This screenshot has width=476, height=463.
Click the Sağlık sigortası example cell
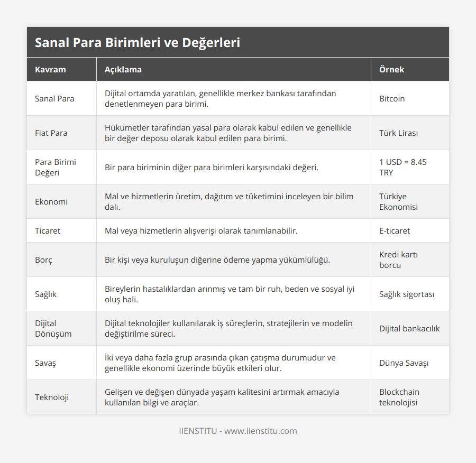coord(407,294)
